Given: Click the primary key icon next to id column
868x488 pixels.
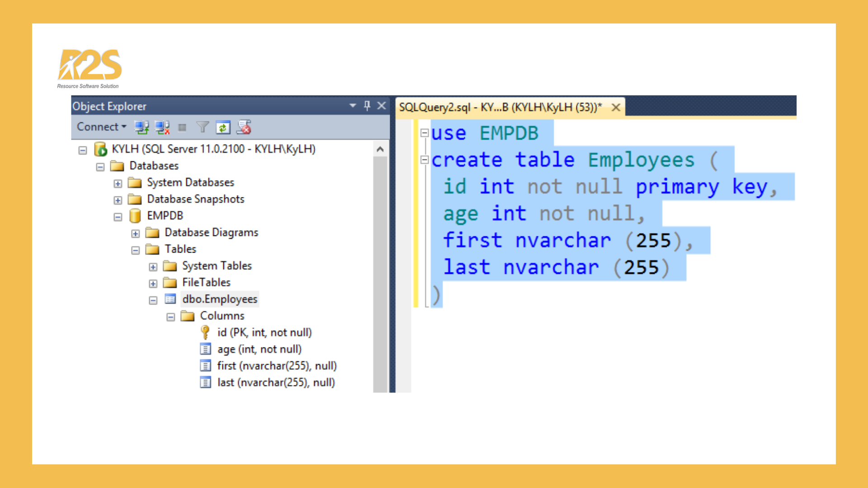Looking at the screenshot, I should pos(205,332).
